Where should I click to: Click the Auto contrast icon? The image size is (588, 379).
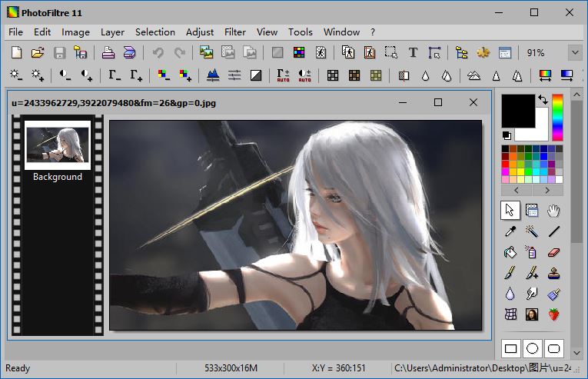(305, 75)
